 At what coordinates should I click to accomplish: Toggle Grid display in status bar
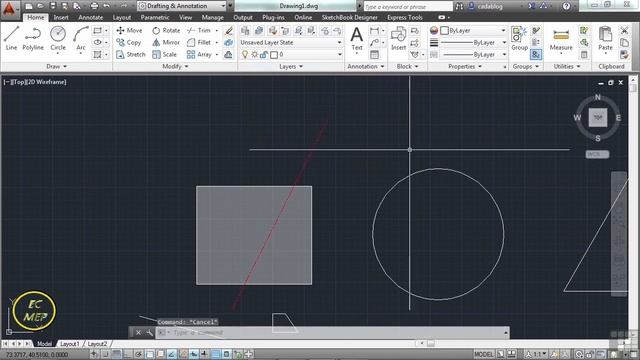click(x=117, y=354)
